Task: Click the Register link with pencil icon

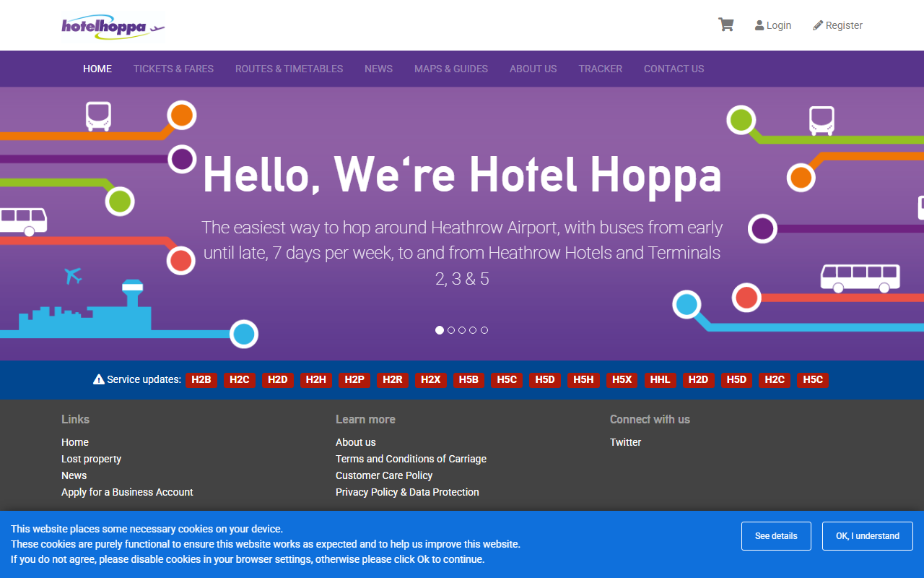Action: [x=837, y=25]
